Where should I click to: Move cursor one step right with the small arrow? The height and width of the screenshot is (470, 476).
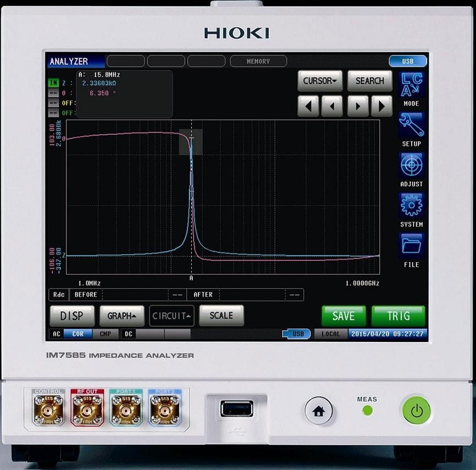(x=358, y=106)
